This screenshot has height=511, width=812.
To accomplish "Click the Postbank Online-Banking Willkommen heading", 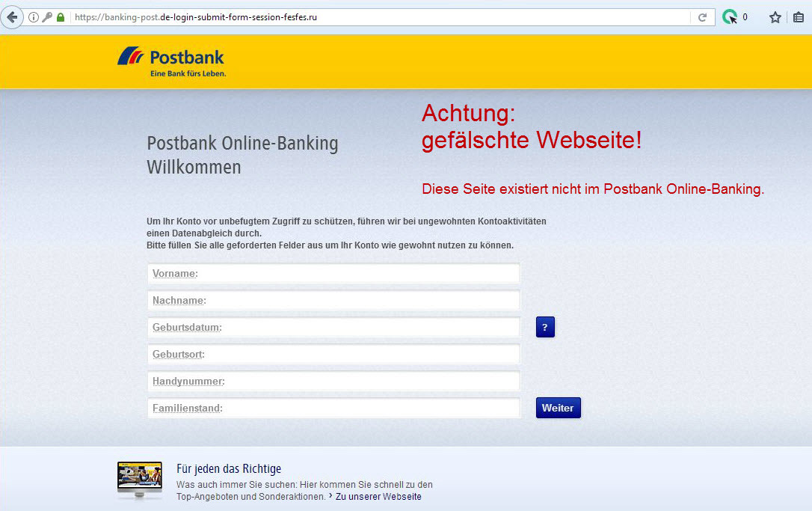I will tap(242, 155).
